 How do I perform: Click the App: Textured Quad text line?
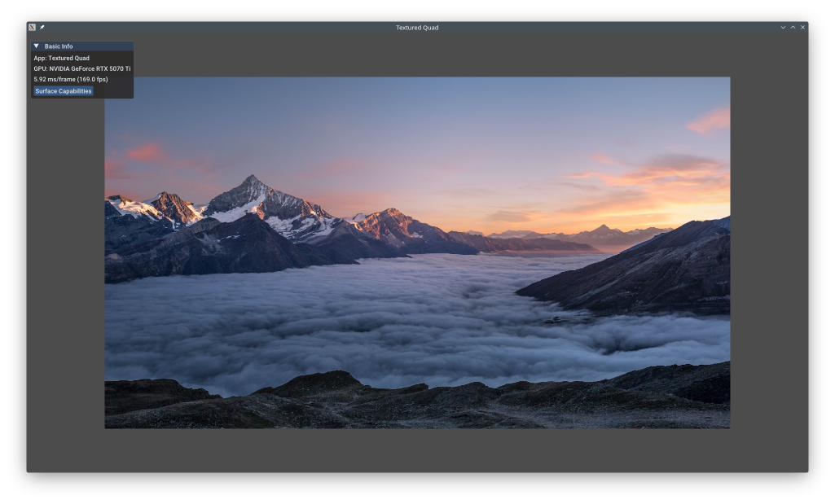[x=62, y=58]
